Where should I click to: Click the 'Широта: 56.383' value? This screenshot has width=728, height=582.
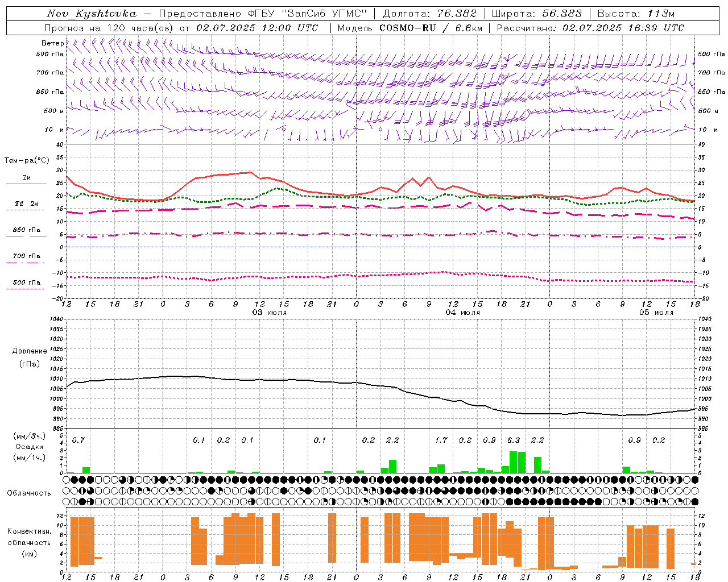(536, 14)
